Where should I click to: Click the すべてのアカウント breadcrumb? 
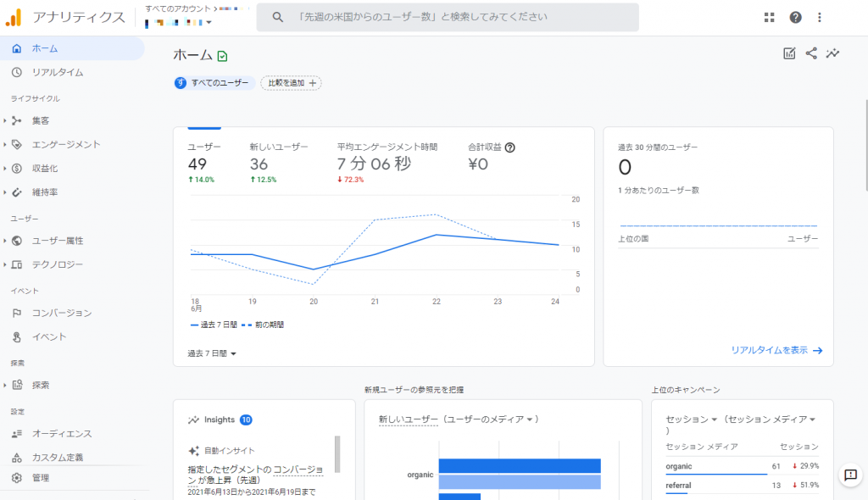[178, 8]
